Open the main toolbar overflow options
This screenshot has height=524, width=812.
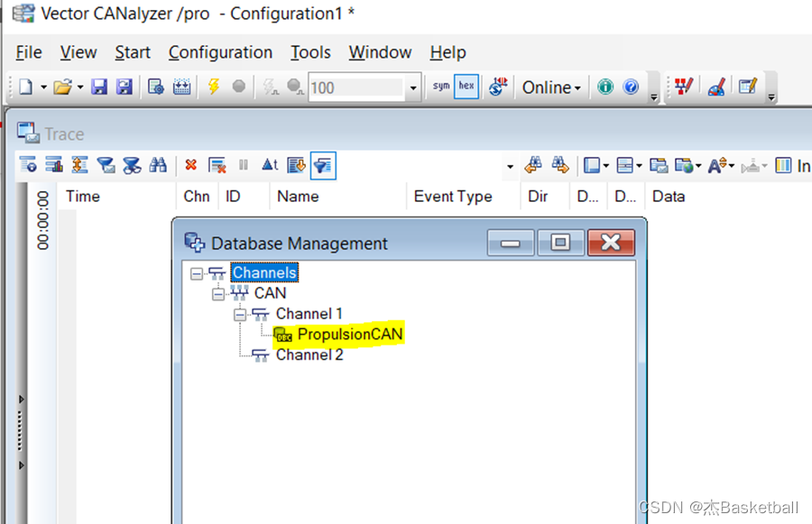(x=653, y=97)
